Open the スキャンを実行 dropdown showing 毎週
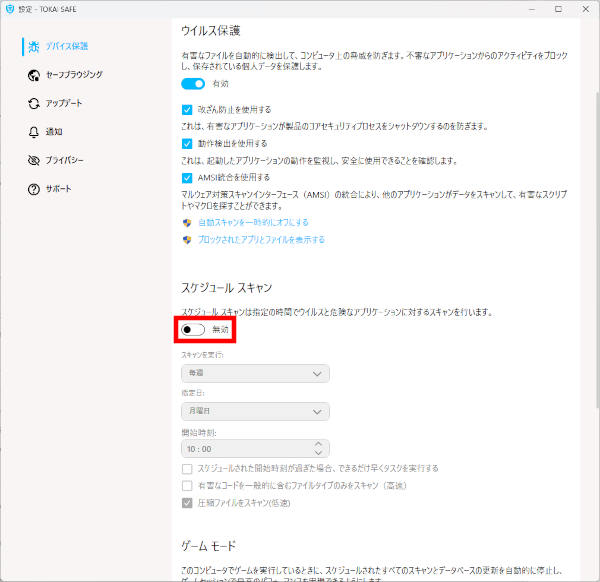Screen dimensions: 600x582 click(255, 373)
